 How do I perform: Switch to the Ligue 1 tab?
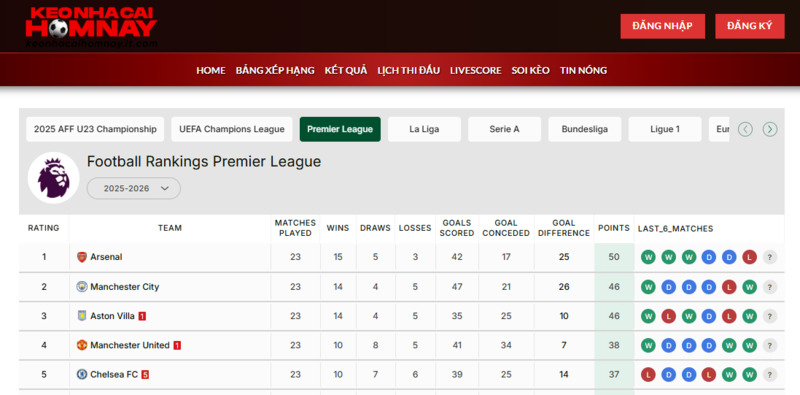pos(665,130)
